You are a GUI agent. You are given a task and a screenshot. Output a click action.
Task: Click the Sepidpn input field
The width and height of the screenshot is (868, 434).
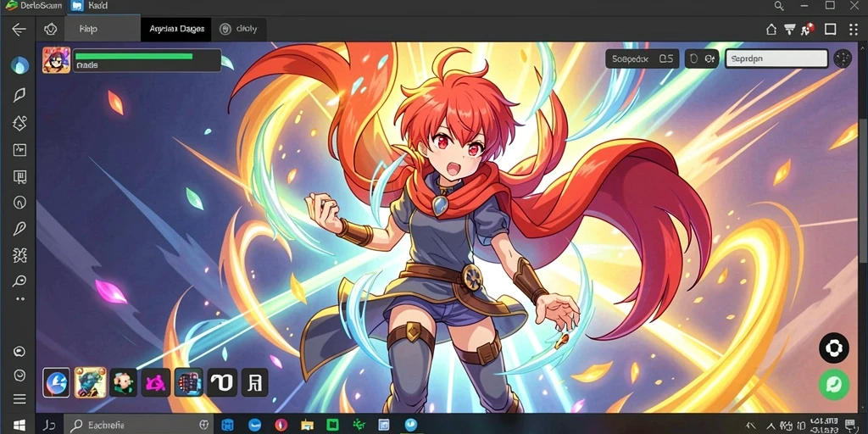[x=776, y=58]
